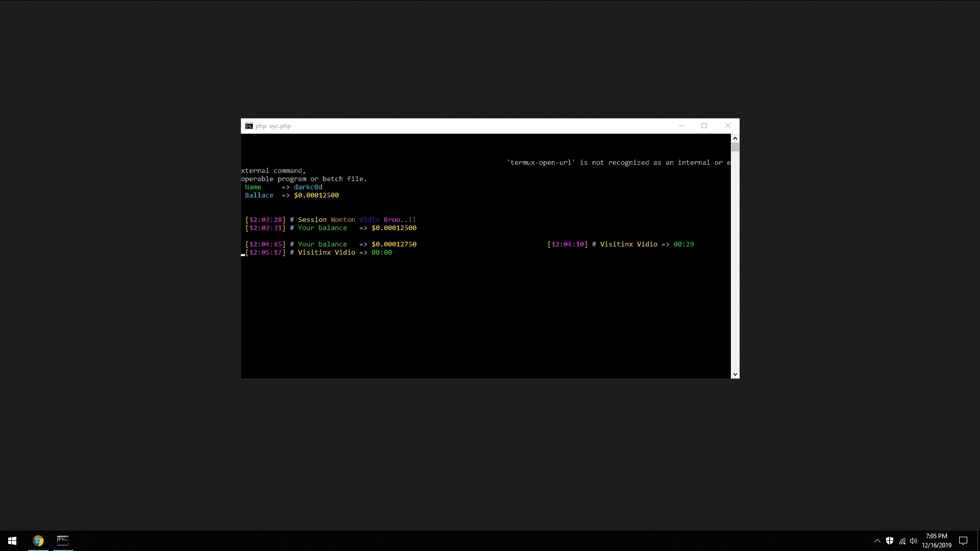
Task: Open the Windows Security tray icon
Action: click(x=890, y=541)
